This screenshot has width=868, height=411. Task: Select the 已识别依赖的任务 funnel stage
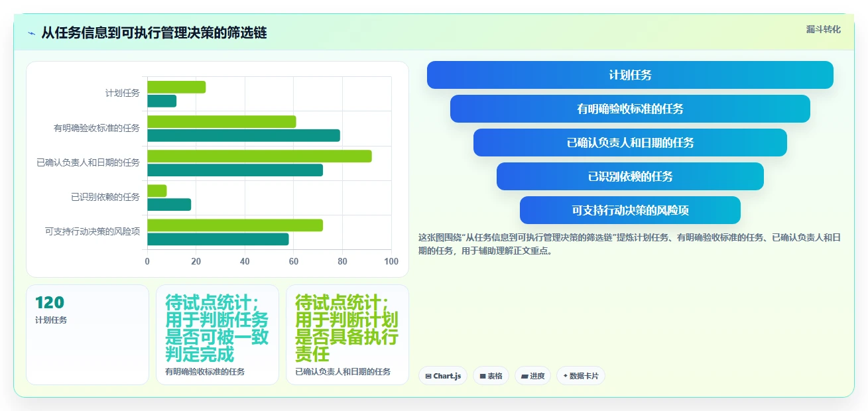630,176
